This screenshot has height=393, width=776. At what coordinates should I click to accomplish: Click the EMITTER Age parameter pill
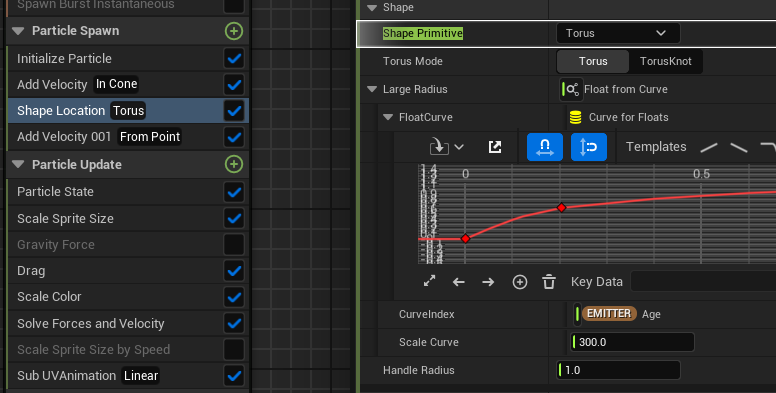click(609, 313)
